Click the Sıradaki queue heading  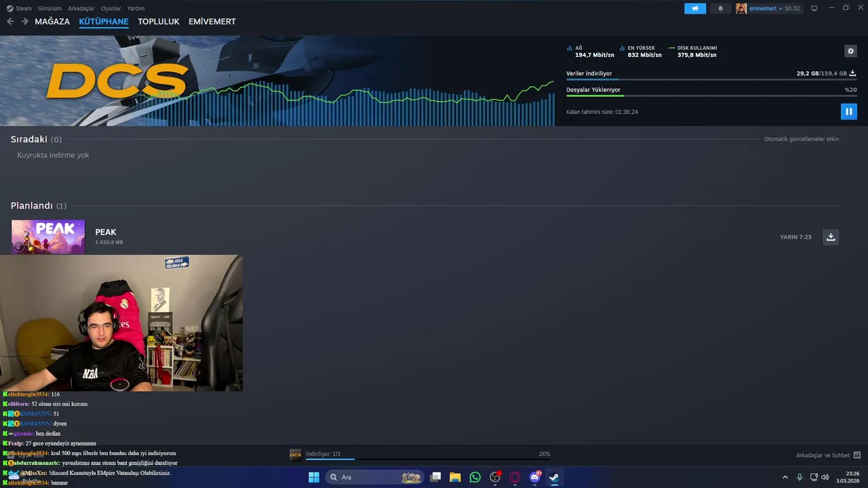coord(29,139)
